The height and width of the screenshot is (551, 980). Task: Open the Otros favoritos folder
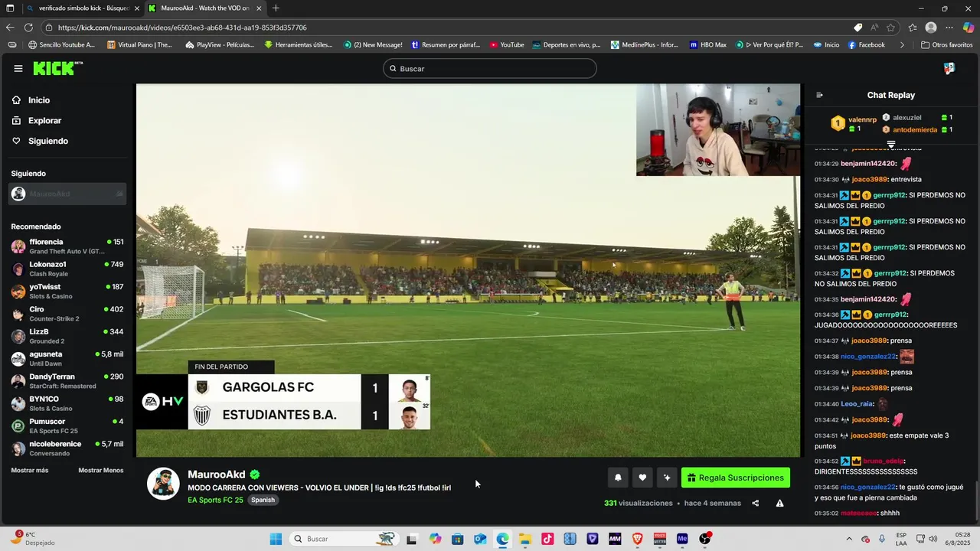point(946,45)
